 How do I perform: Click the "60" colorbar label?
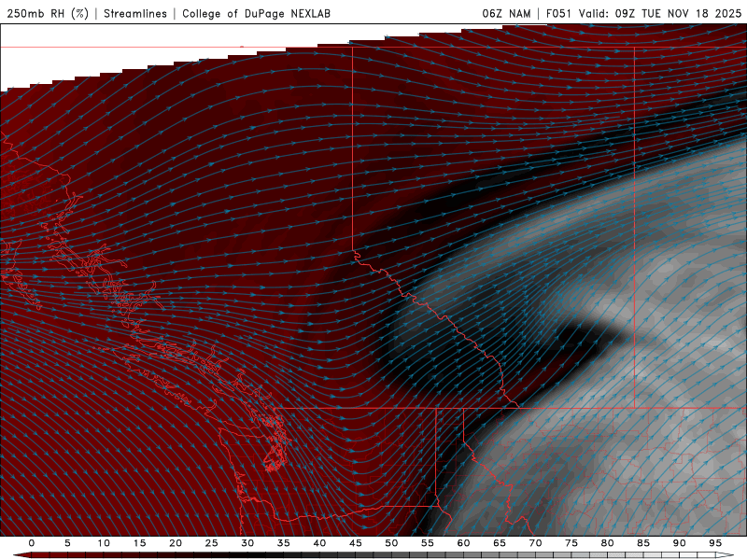tap(463, 543)
